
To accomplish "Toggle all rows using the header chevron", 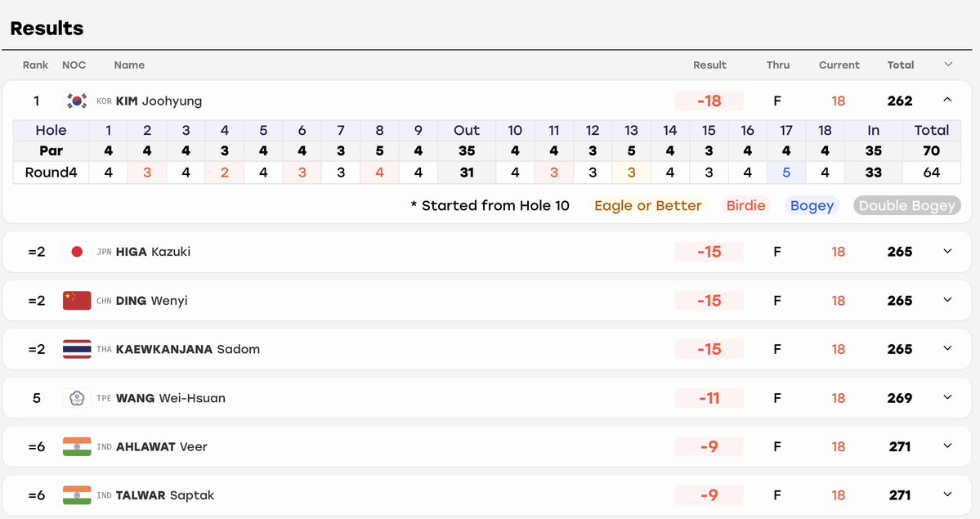I will pos(948,65).
